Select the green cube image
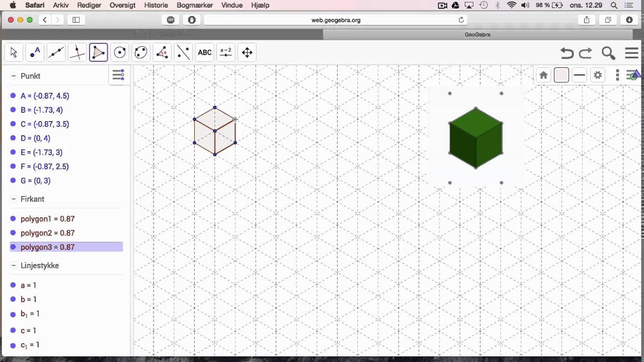644x362 pixels. tap(475, 138)
